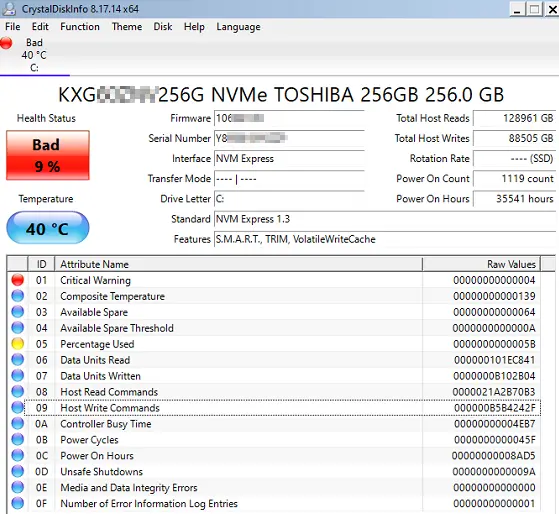Open the Theme menu
Screen dimensions: 559x514
tap(127, 27)
